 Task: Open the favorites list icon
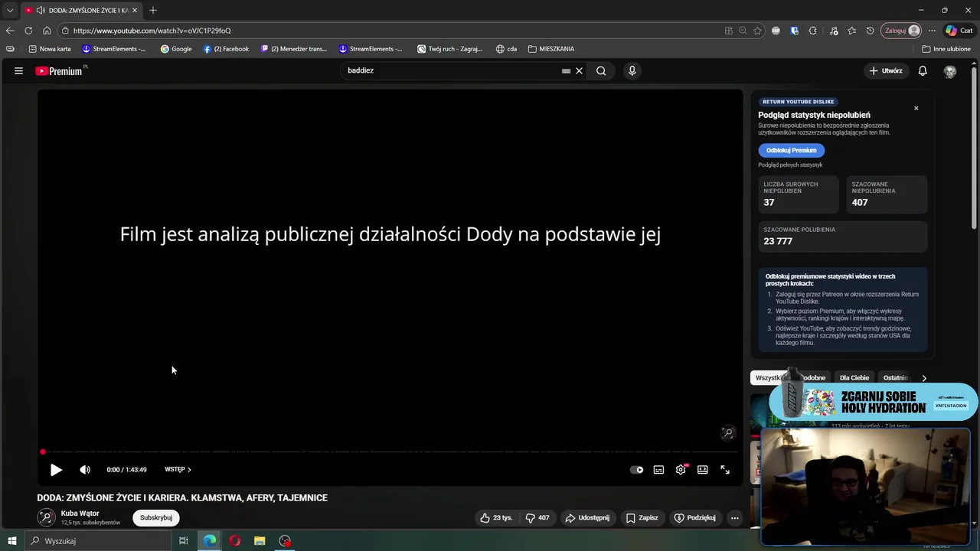tap(852, 31)
